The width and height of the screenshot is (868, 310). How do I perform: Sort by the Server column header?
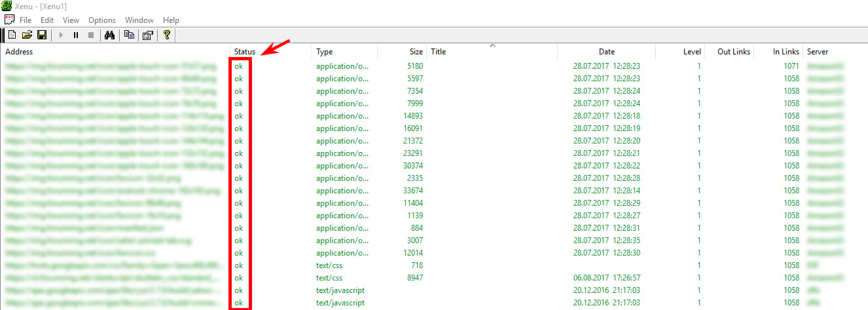pyautogui.click(x=835, y=52)
